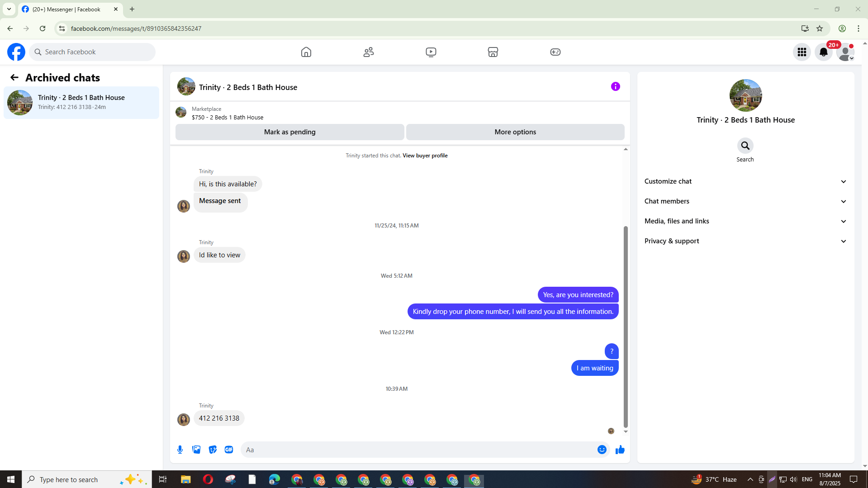
Task: Open the Chrome profile icon
Action: pos(842,28)
